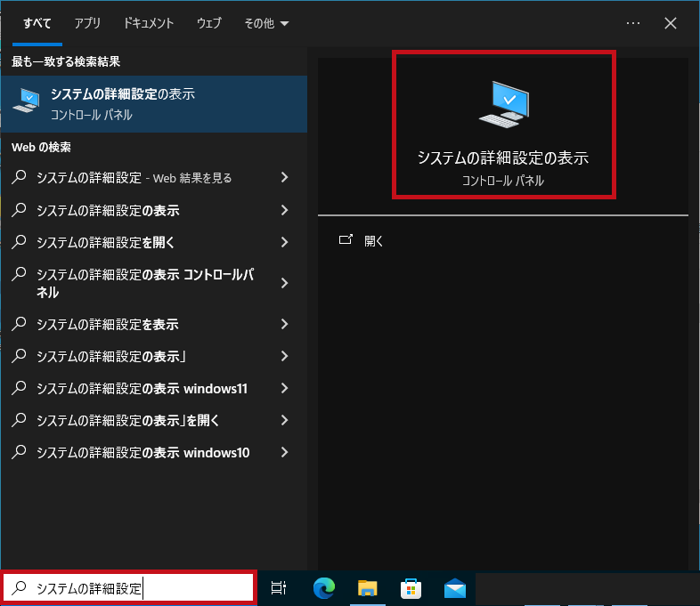Click search icon beside システムの詳細設定を開く

tap(19, 242)
